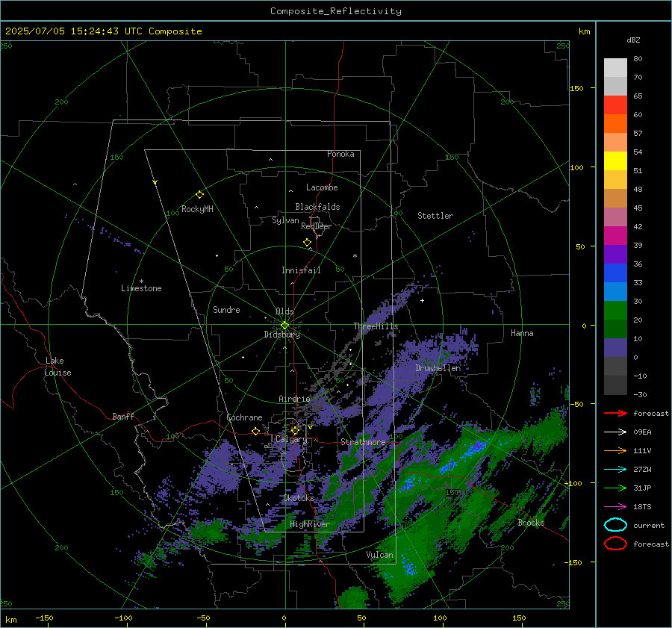Click the Lake Louise label
Image resolution: width=672 pixels, height=628 pixels.
point(57,367)
